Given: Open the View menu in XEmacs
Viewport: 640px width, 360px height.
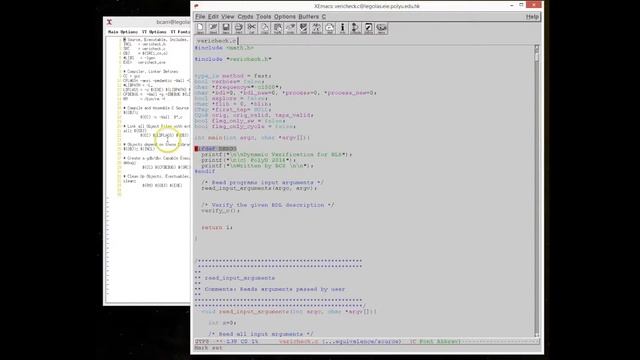Looking at the screenshot, I should (228, 17).
